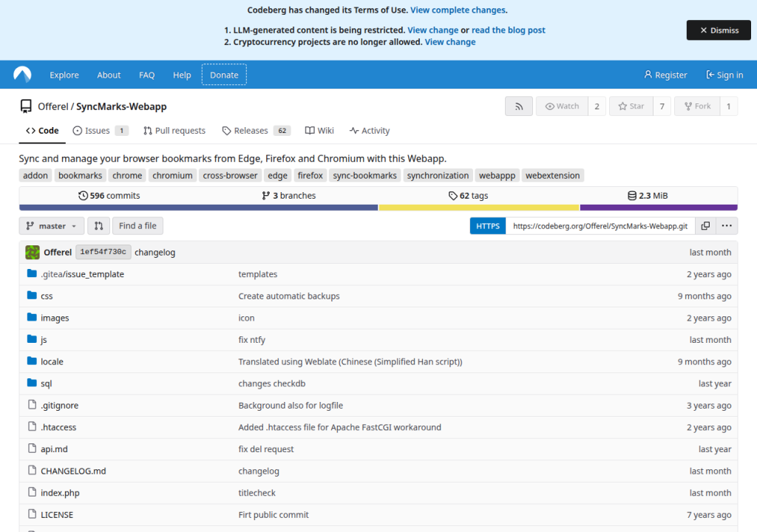757x532 pixels.
Task: Dismiss the Terms of Use banner
Action: coord(719,30)
